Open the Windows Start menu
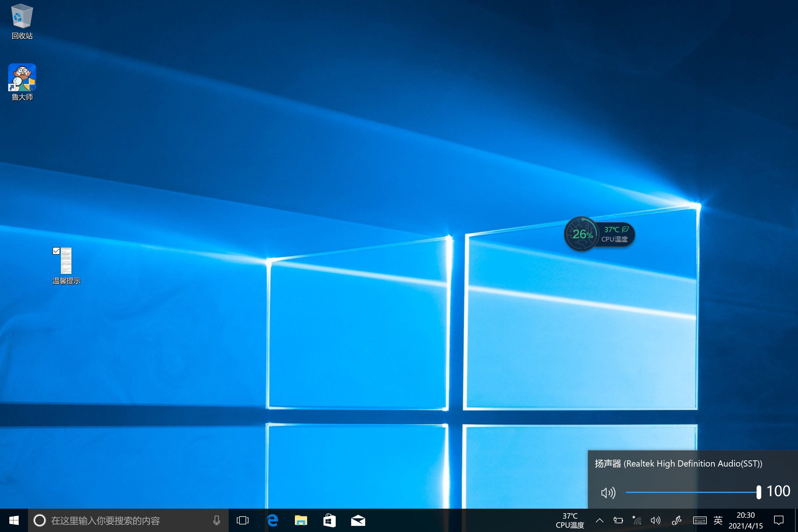The width and height of the screenshot is (798, 532). tap(14, 520)
